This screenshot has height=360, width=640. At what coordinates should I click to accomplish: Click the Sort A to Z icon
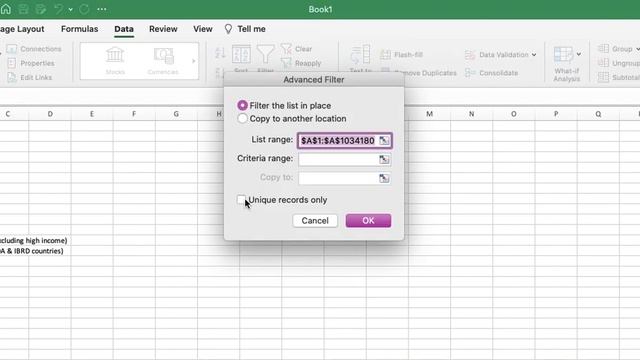tap(220, 53)
